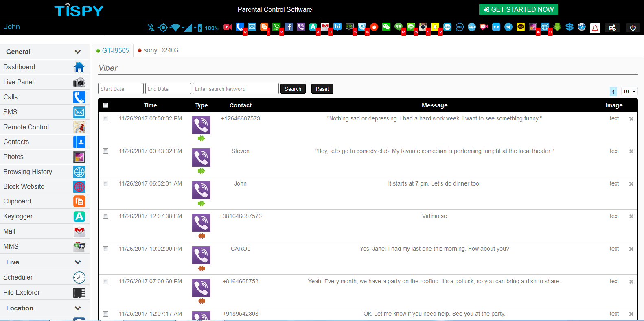Select the checkbox for CAROL's message
This screenshot has width=644, height=321.
106,249
